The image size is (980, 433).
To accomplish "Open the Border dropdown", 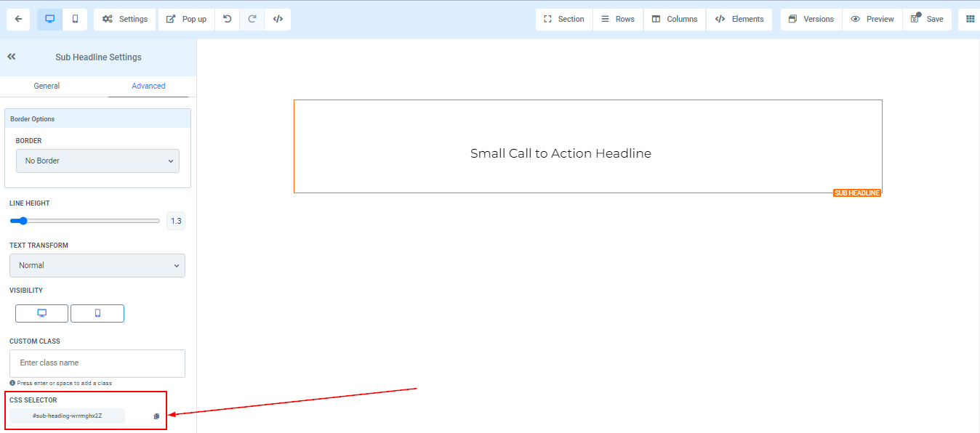I will [97, 161].
